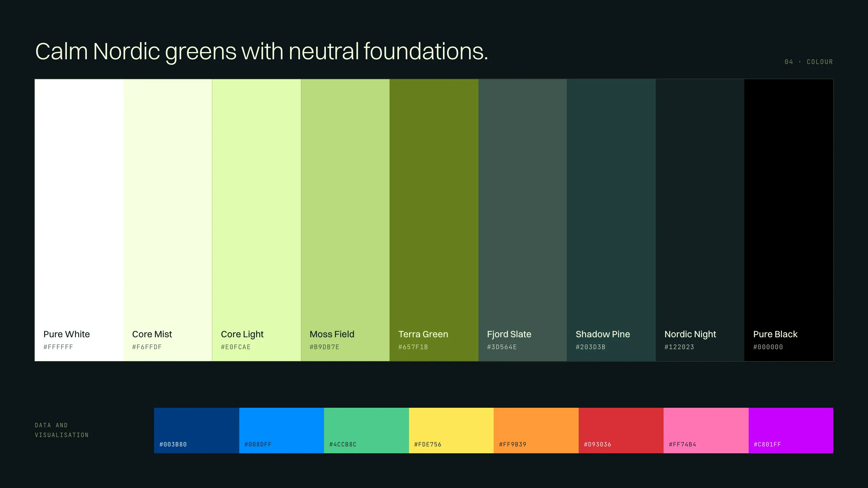Click the 'Core Light' label text
This screenshot has width=868, height=488.
tap(242, 335)
